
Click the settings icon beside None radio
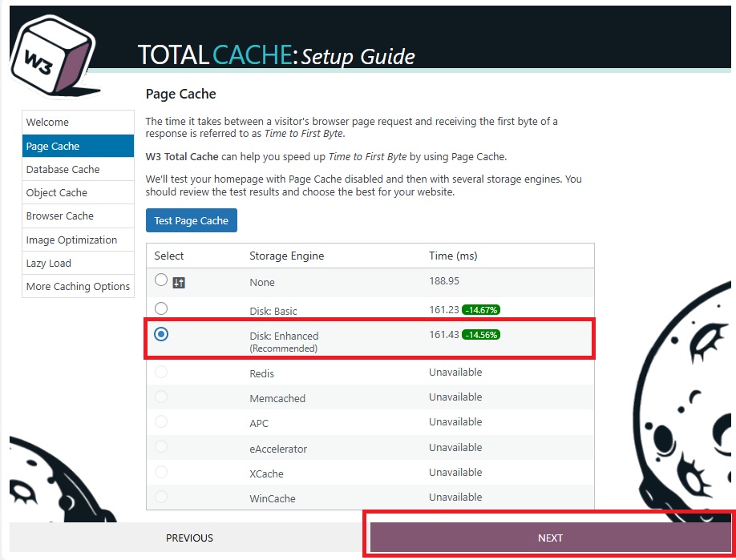click(x=179, y=282)
